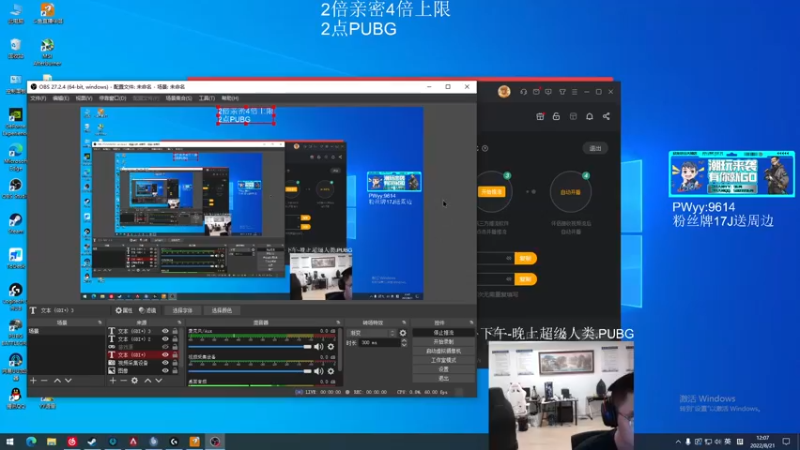Click 自动开播 circle in streaming app

click(x=570, y=192)
